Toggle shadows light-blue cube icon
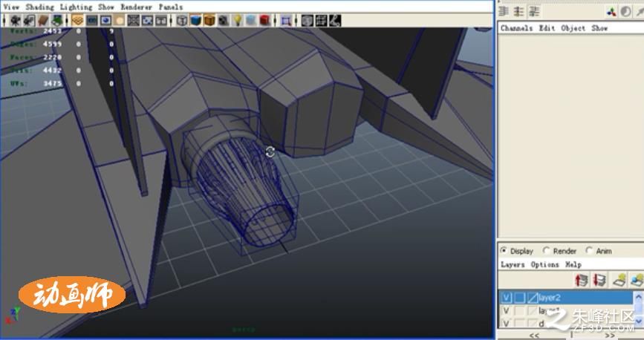644x340 pixels. [x=251, y=20]
